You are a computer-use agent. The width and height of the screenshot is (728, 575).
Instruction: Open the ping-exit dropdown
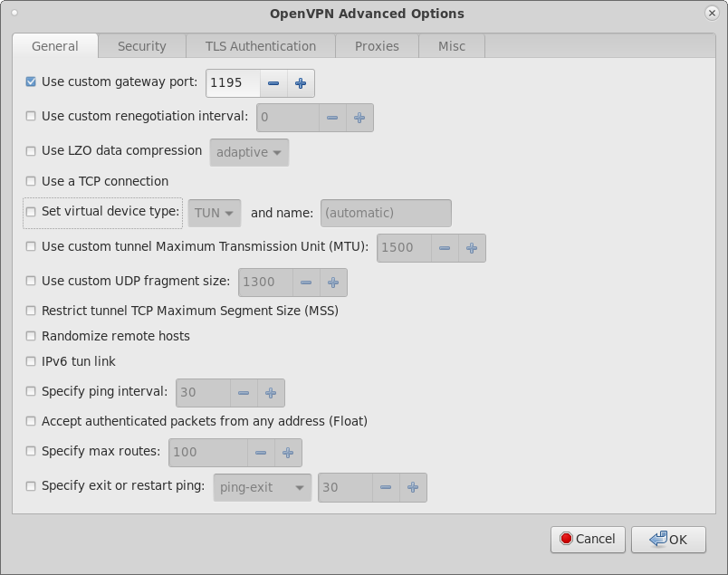pos(263,488)
